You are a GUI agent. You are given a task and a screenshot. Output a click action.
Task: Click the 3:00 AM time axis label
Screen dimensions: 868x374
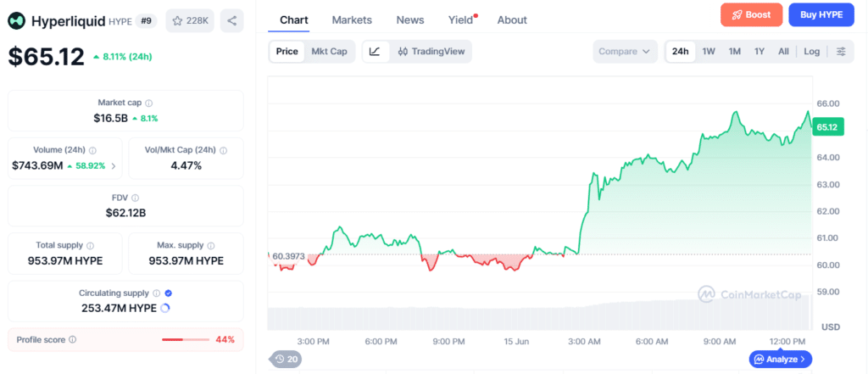pyautogui.click(x=585, y=341)
